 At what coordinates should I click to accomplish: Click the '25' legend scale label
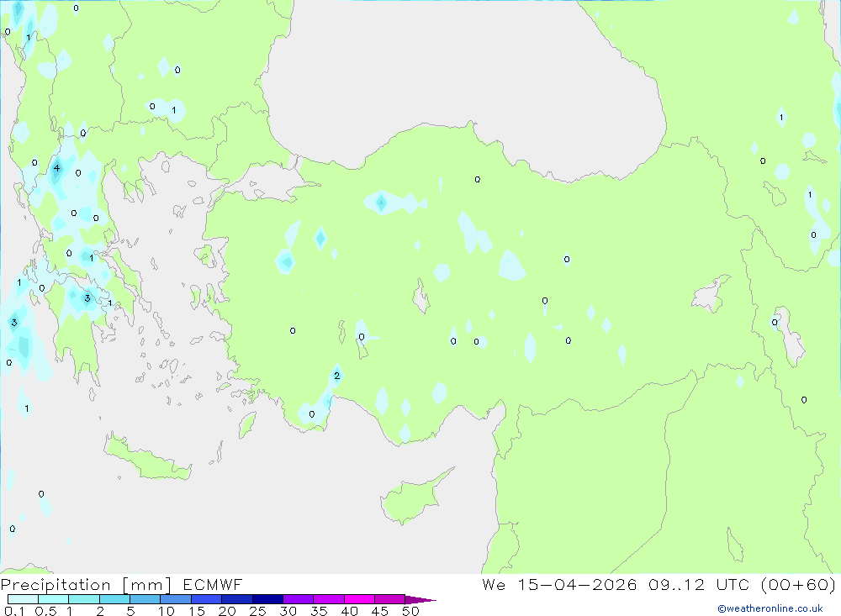(x=257, y=611)
